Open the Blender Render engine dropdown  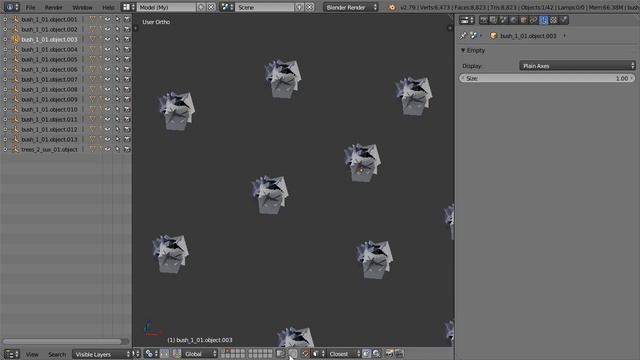point(351,7)
